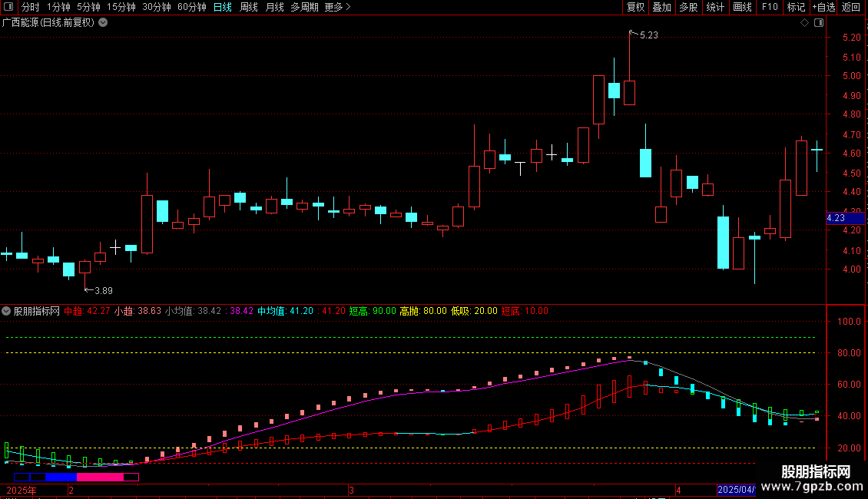Image resolution: width=868 pixels, height=499 pixels.
Task: Select the 15分钟 period tab
Action: point(121,7)
